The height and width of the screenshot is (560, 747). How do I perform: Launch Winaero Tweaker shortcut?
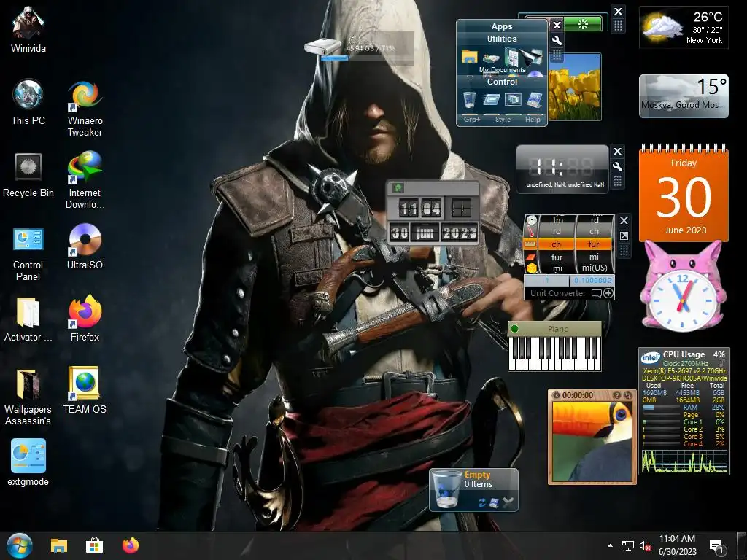tap(85, 109)
